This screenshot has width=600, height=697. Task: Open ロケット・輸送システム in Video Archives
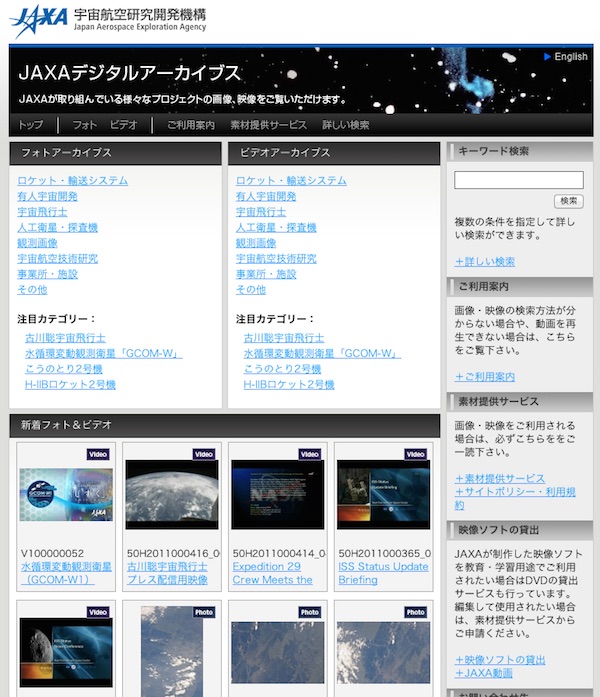(x=291, y=181)
